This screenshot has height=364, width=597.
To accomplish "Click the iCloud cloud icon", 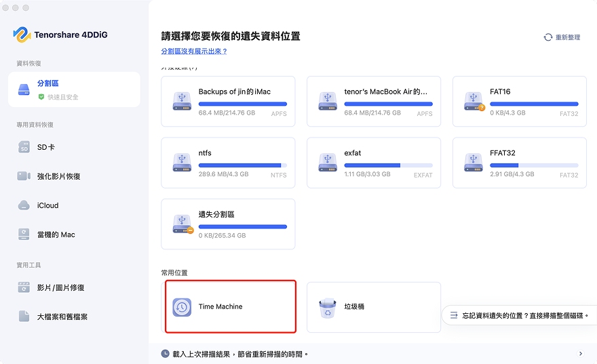I will [24, 205].
